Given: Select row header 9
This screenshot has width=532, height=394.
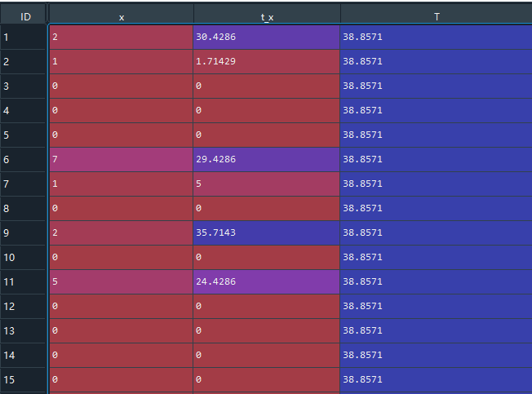Looking at the screenshot, I should click(x=23, y=233).
